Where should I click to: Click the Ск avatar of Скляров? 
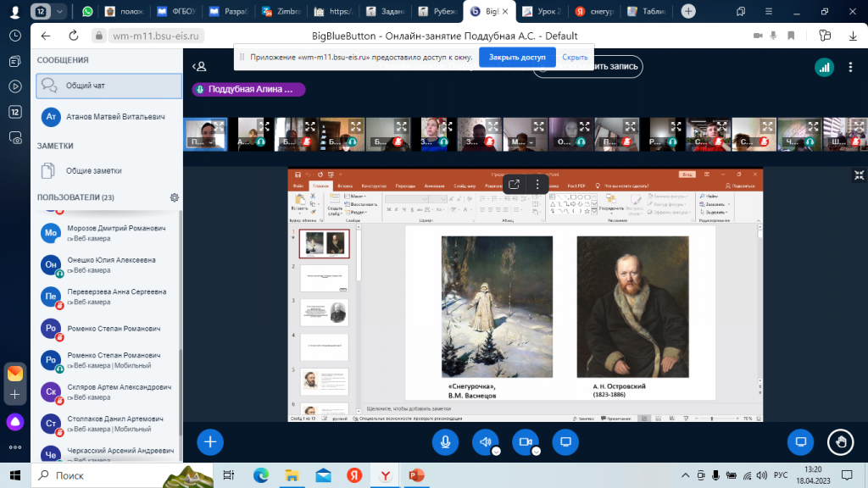51,391
